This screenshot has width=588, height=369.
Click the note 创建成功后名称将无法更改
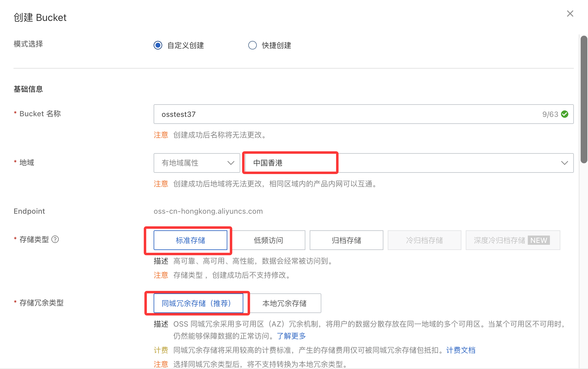coord(220,135)
